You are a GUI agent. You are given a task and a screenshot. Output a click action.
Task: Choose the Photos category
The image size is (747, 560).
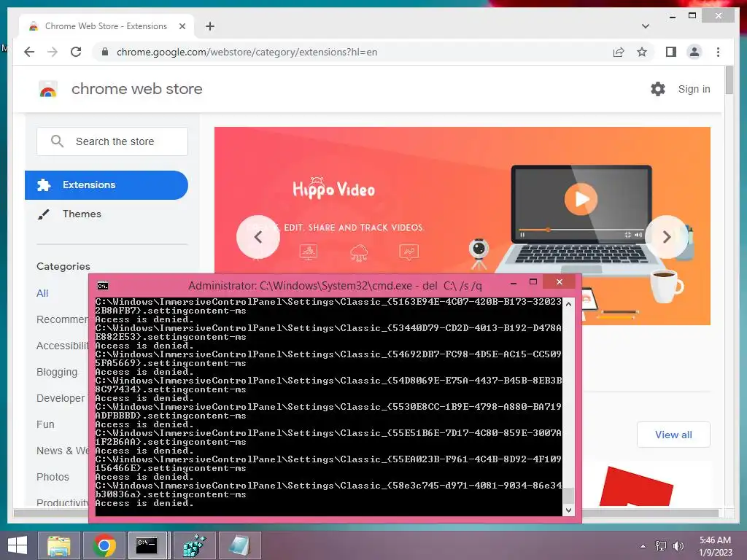(53, 477)
